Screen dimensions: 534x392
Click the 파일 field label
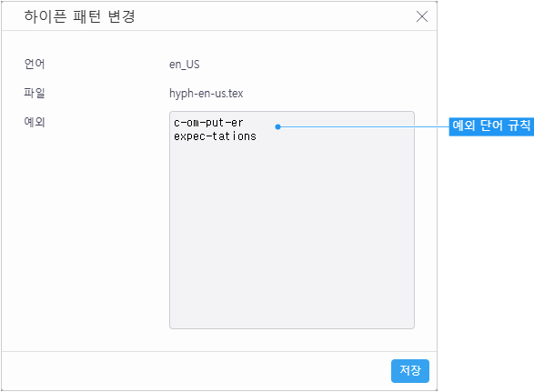pos(35,93)
